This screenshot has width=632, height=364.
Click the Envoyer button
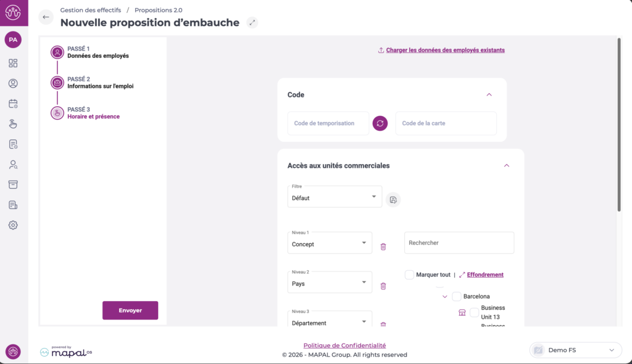[130, 310]
